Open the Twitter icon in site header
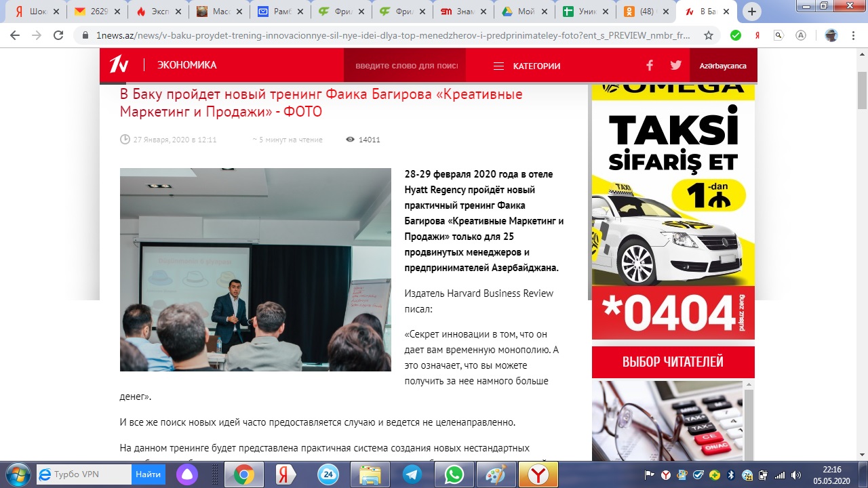 [675, 65]
